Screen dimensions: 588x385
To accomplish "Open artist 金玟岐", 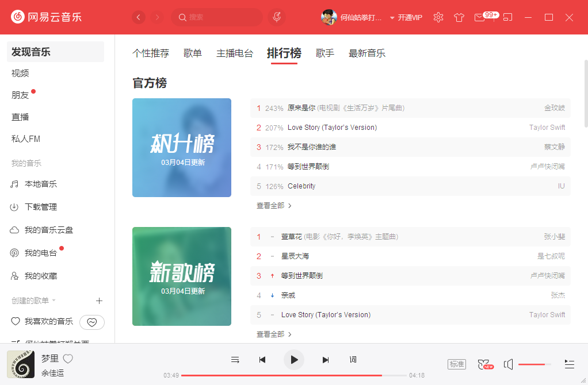I will pos(555,108).
